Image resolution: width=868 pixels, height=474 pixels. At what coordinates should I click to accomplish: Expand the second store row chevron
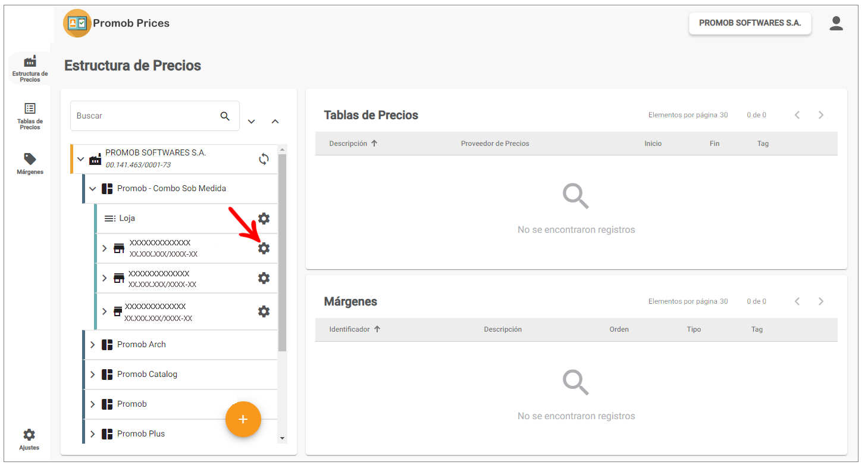tap(104, 278)
